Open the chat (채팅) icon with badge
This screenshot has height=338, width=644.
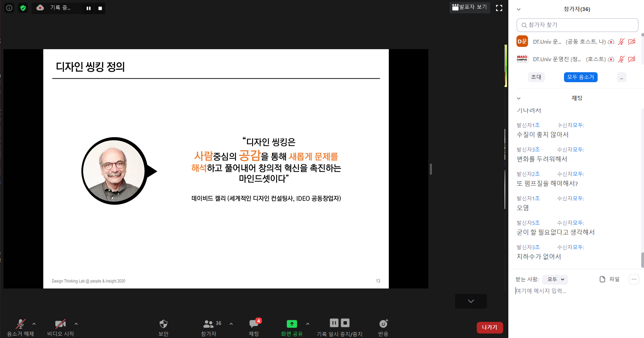coord(254,324)
